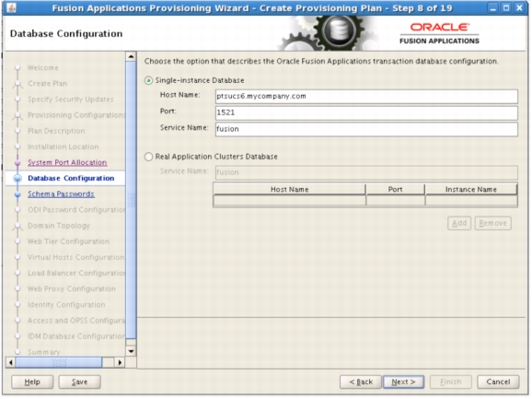Click the window system menu icon
532x399 pixels.
(x=11, y=7)
